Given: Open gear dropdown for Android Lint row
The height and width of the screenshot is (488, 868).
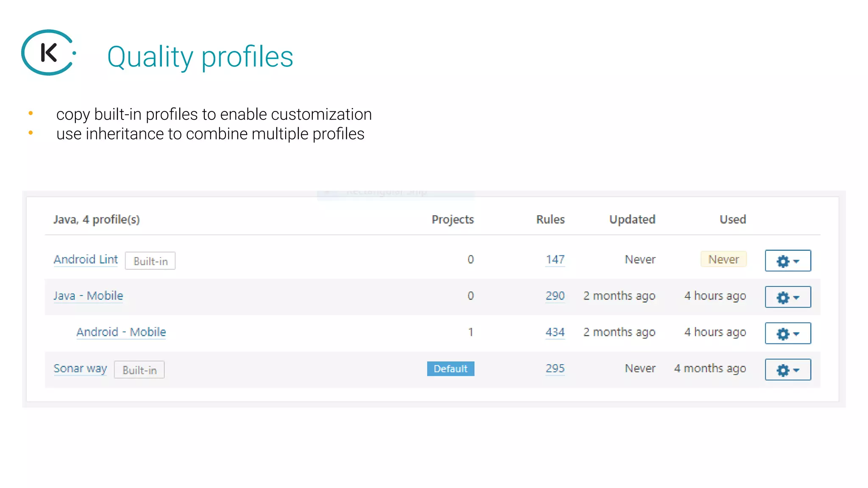Looking at the screenshot, I should tap(788, 261).
